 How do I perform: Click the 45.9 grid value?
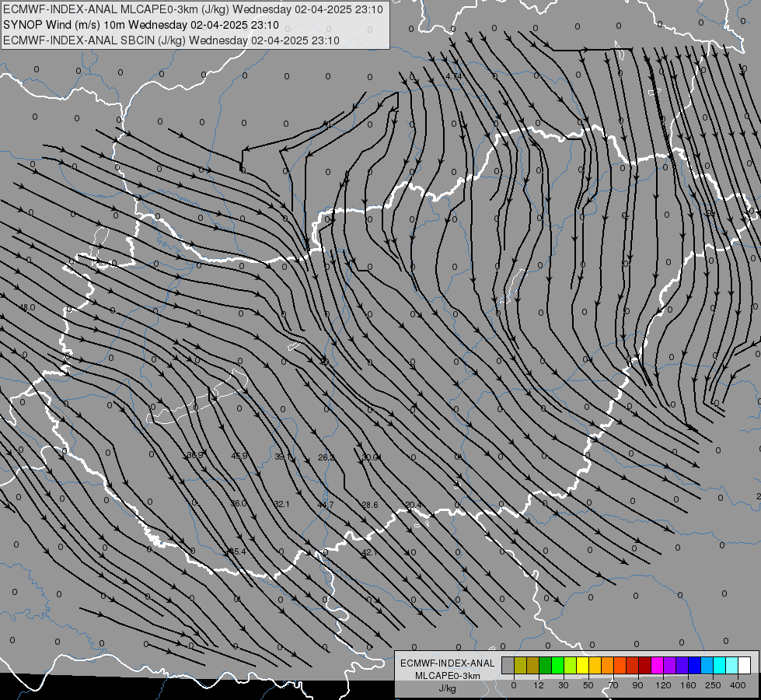[239, 456]
